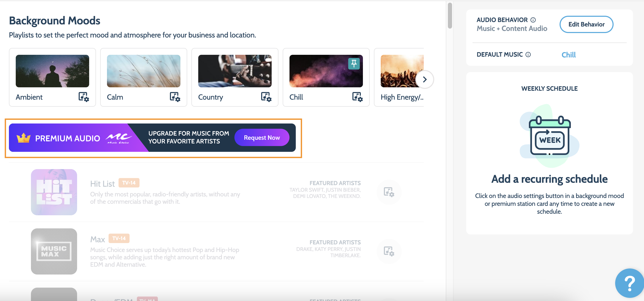Click the pin icon on Chill thumbnail
The image size is (644, 301).
(354, 64)
